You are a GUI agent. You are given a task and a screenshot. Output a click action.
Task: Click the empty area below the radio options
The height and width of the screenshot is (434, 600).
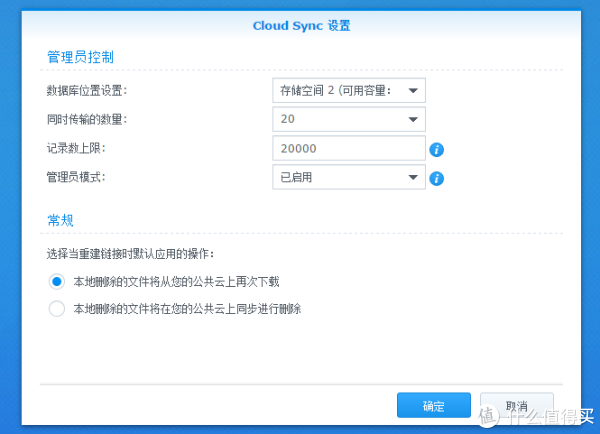coord(300,350)
